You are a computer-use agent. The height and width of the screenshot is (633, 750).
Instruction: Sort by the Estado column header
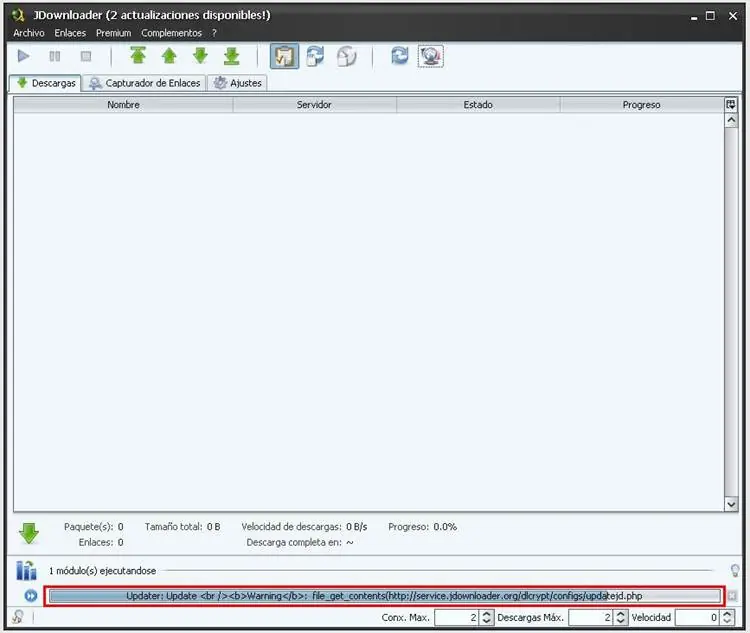click(x=478, y=104)
